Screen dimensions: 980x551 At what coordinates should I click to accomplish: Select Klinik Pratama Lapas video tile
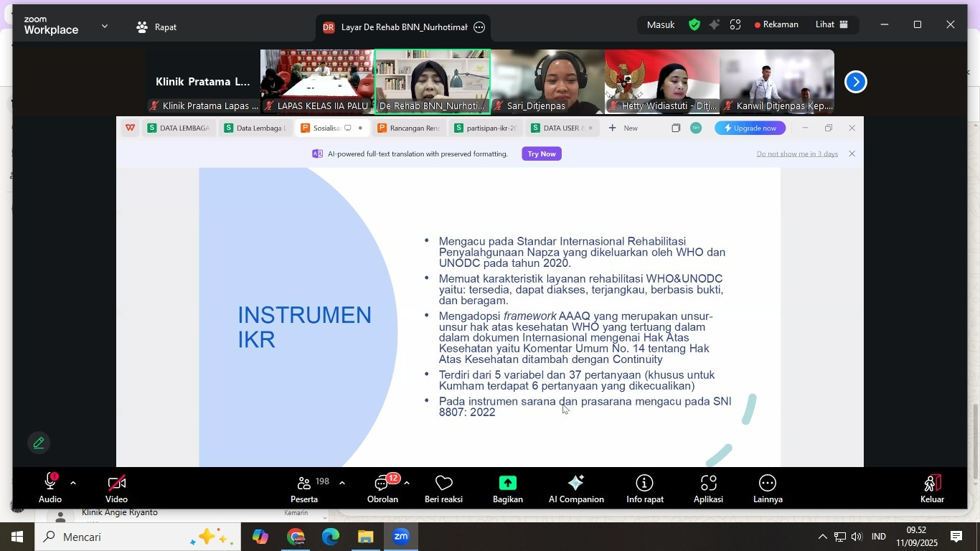tap(202, 82)
